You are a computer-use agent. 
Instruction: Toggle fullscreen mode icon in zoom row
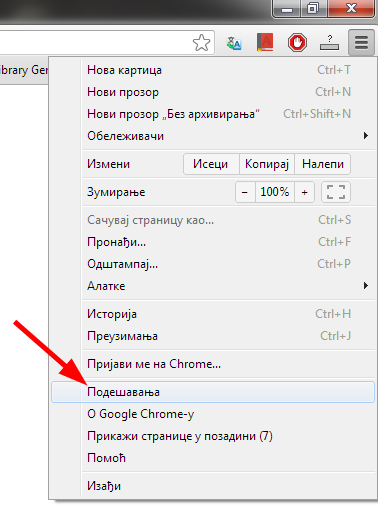[336, 192]
